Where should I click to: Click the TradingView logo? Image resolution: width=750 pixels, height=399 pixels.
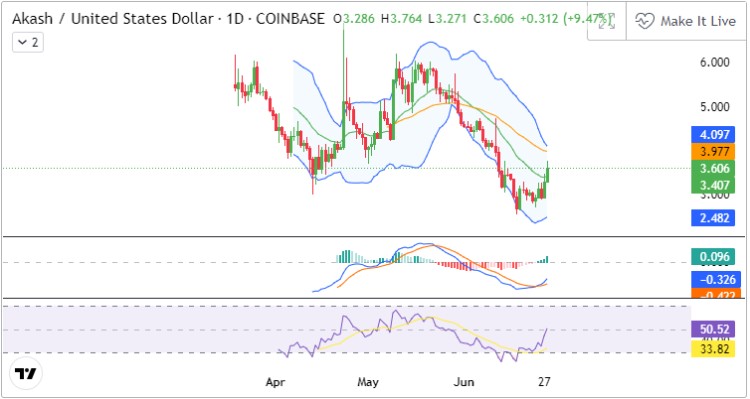tap(26, 373)
